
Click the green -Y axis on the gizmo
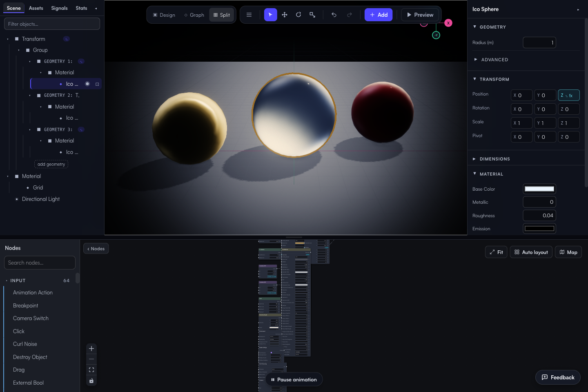click(436, 35)
